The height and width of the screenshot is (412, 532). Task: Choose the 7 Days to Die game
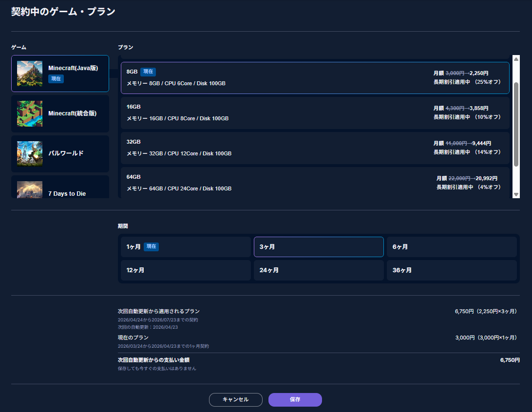(60, 187)
